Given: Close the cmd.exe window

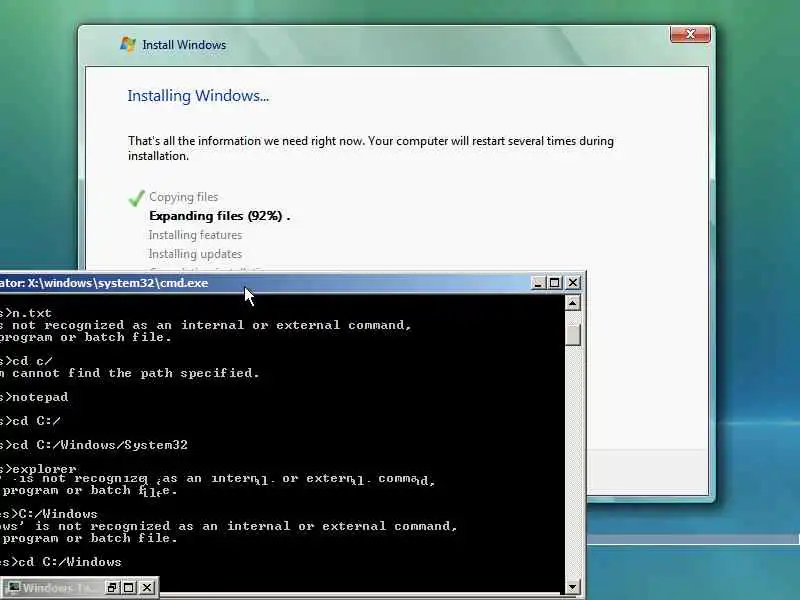Looking at the screenshot, I should [x=573, y=283].
